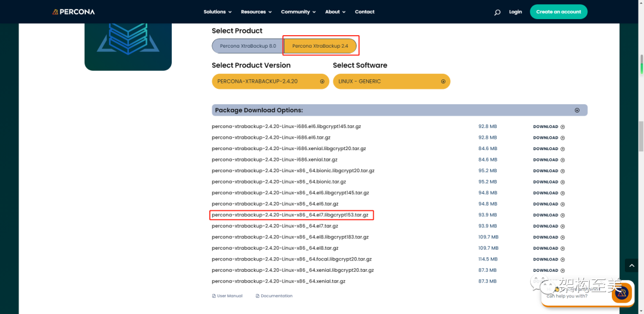Download the i686.xenial.libgcrypt20 tarball

(x=549, y=149)
